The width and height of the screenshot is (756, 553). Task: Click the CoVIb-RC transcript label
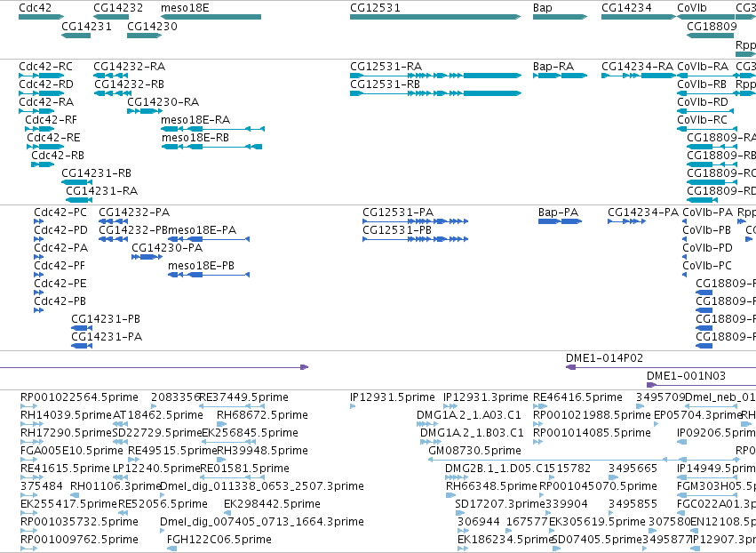pos(703,120)
